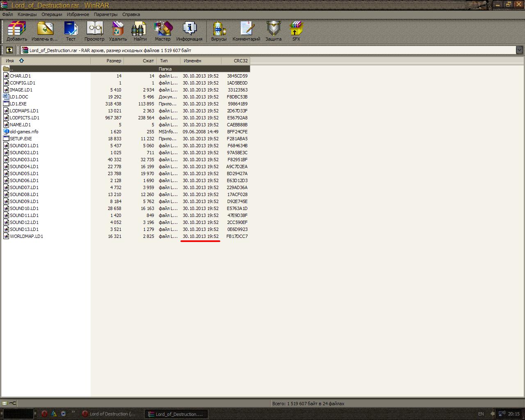
Task: Select the CHAR.LD1 file
Action: (x=126, y=76)
